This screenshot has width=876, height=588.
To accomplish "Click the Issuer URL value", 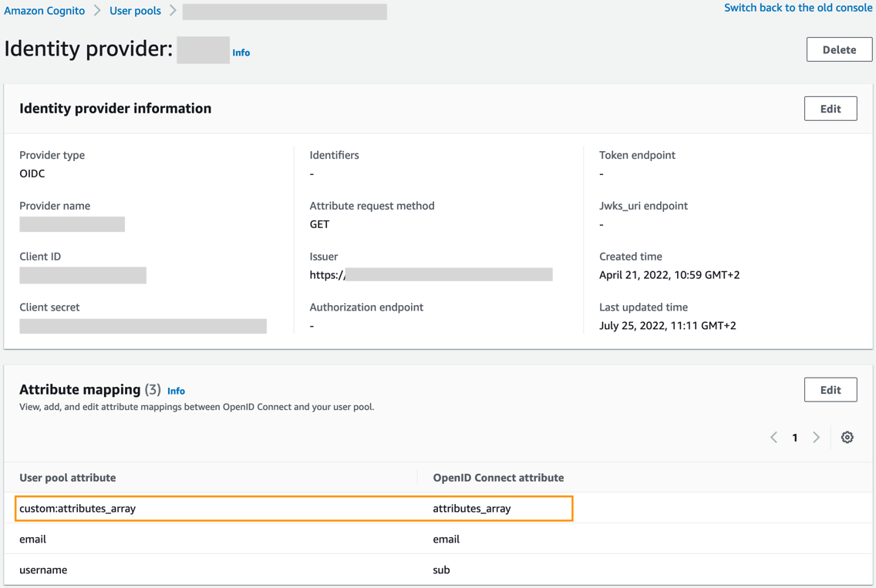I will [430, 275].
